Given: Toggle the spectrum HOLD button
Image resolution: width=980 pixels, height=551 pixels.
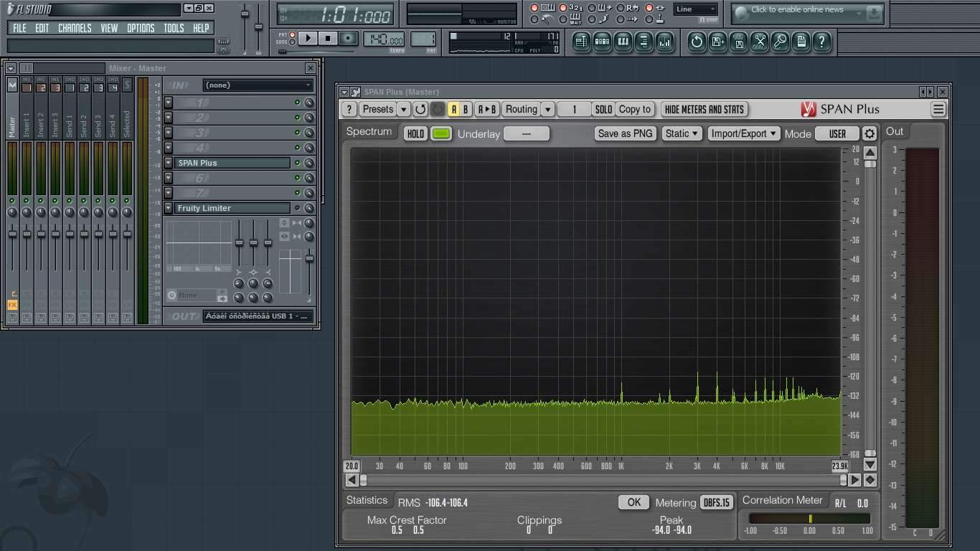Looking at the screenshot, I should 415,134.
